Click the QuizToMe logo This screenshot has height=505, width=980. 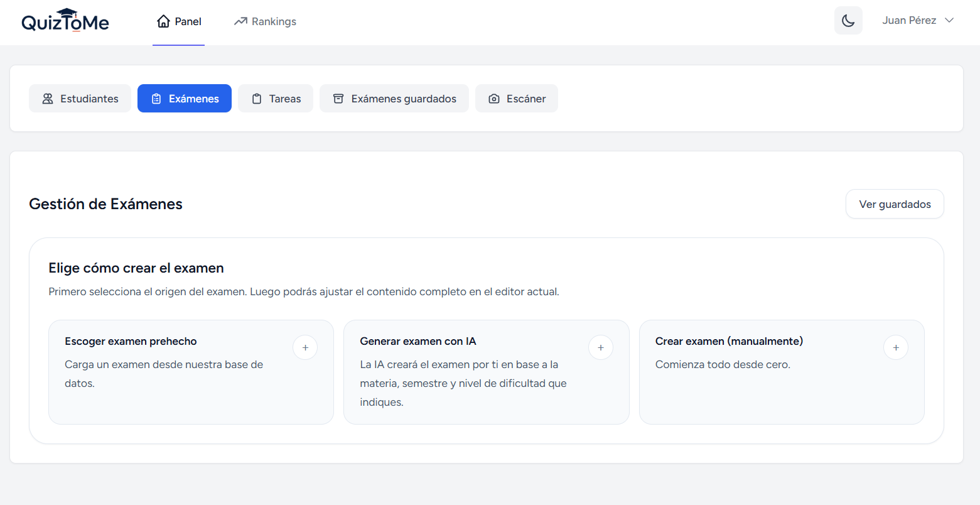click(65, 21)
